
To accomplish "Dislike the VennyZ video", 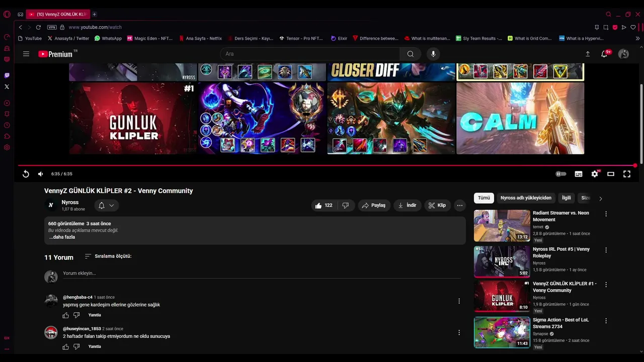I will 346,205.
